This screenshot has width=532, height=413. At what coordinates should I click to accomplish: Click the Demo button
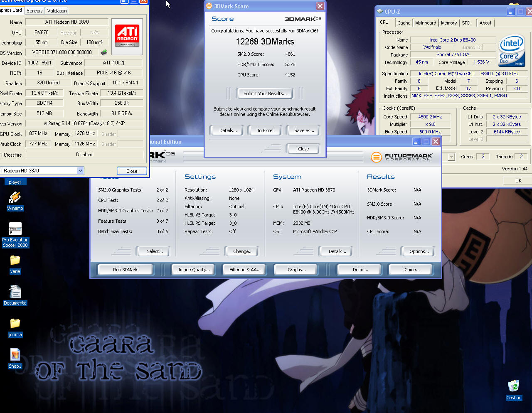tap(360, 270)
